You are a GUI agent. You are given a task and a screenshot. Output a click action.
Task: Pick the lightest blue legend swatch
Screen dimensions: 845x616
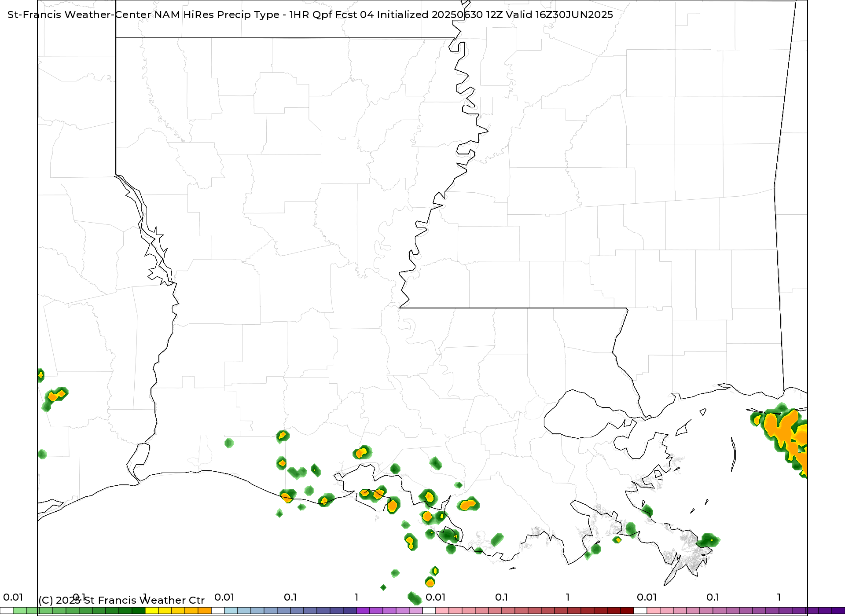pyautogui.click(x=231, y=611)
